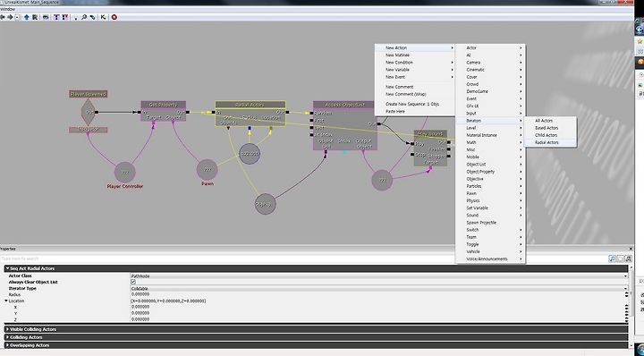Open the Particles action submenu
The image size is (644, 356).
(490, 186)
